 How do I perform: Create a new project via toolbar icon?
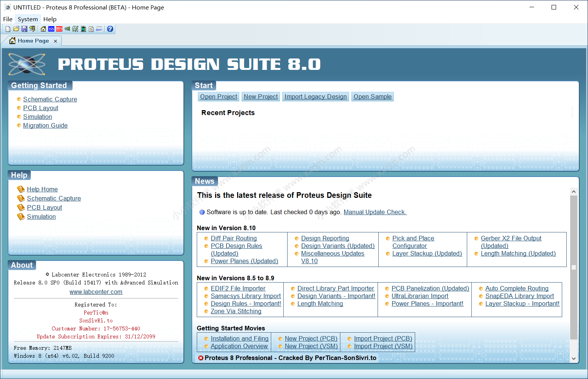point(8,29)
